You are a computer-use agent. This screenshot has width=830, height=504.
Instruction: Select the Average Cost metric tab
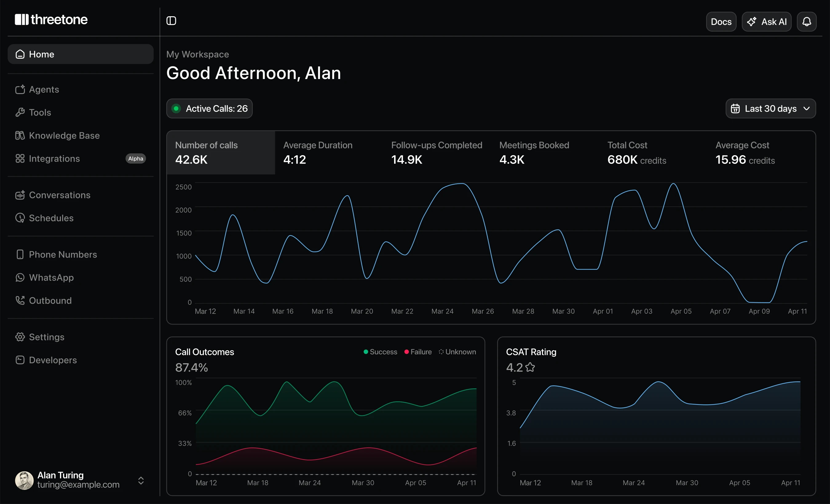(761, 152)
